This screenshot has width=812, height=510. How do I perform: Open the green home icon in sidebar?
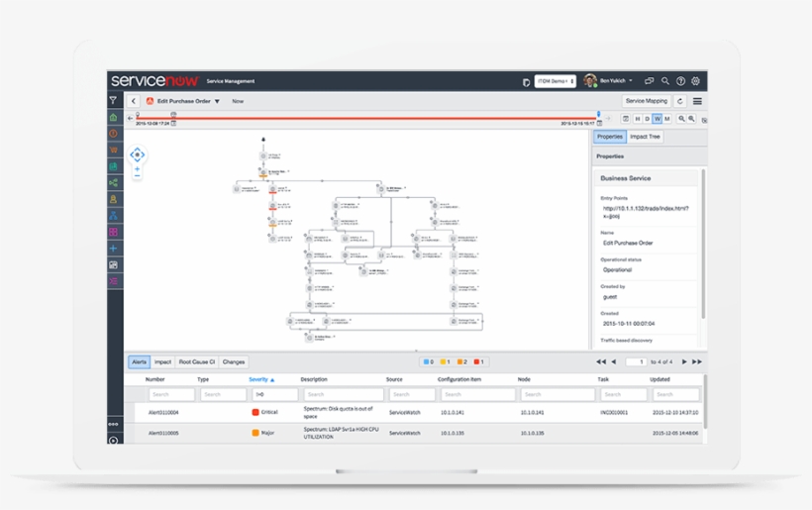(113, 118)
